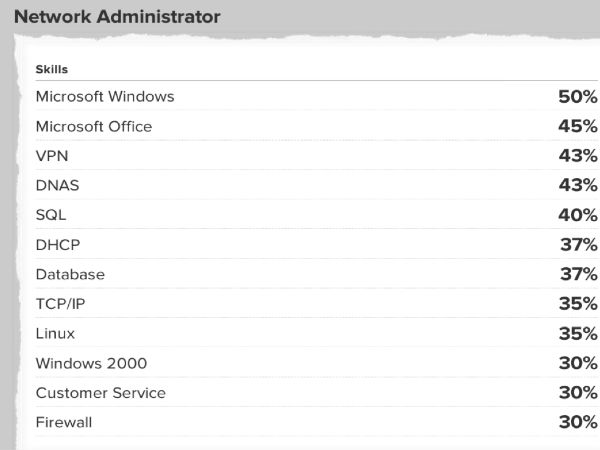Click the Windows 2000 skill label
Image resolution: width=600 pixels, height=450 pixels.
91,363
